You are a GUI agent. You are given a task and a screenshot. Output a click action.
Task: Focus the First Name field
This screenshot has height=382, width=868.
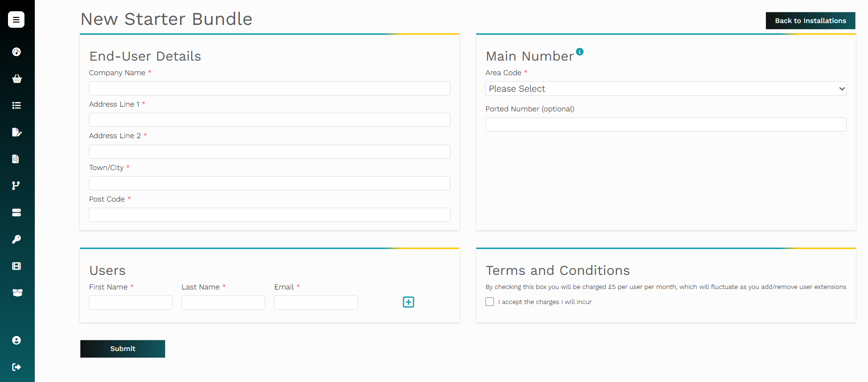pos(131,303)
